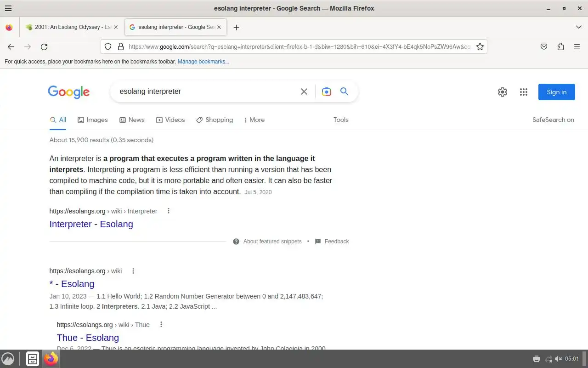Viewport: 588px width, 368px height.
Task: Click the volume muted tray icon
Action: point(559,359)
